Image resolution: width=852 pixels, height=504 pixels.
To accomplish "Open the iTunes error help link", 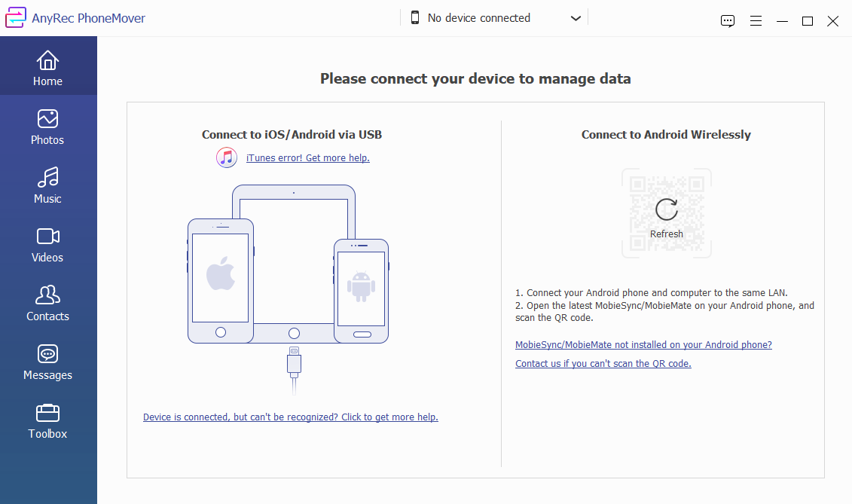I will click(307, 158).
